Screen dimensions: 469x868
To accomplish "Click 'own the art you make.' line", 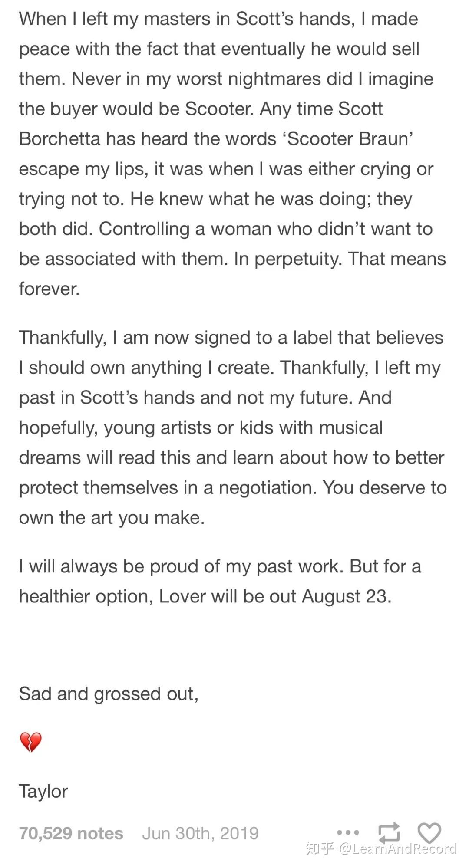I will coord(112,517).
